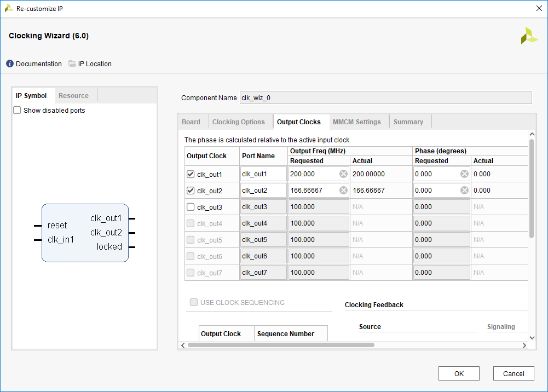Screen dimensions: 548x392
Task: Edit the clk_out2 port name field
Action: pyautogui.click(x=263, y=191)
